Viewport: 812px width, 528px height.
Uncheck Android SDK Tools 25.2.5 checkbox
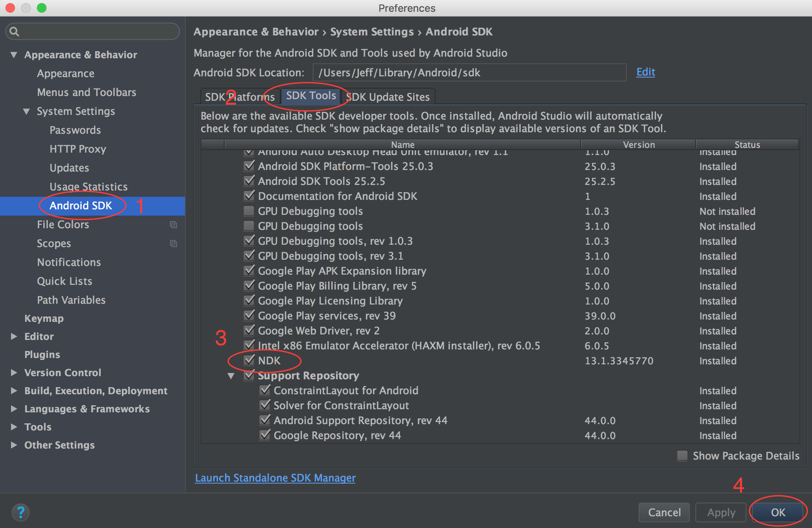(x=249, y=181)
